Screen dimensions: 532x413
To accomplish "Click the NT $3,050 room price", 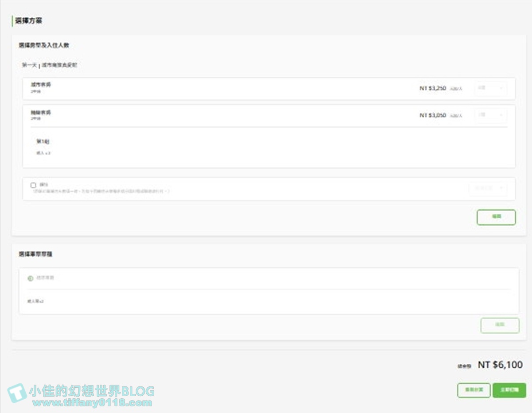I will (x=433, y=115).
